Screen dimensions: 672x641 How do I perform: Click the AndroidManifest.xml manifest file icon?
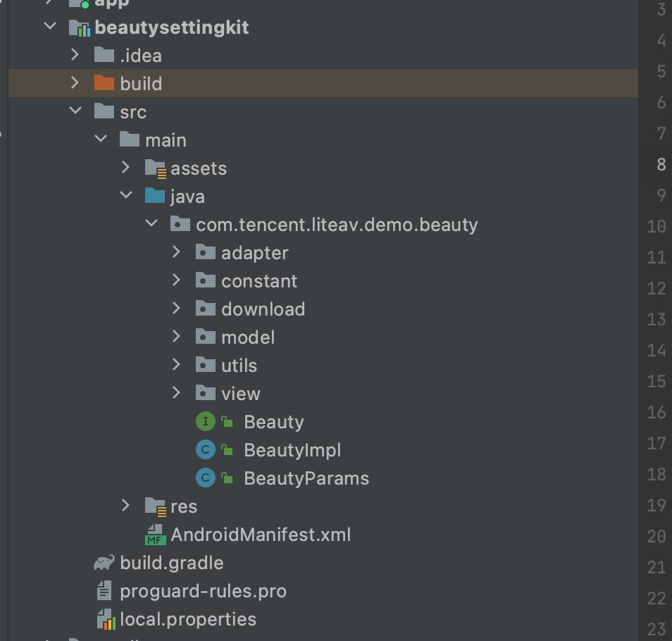[x=155, y=535]
